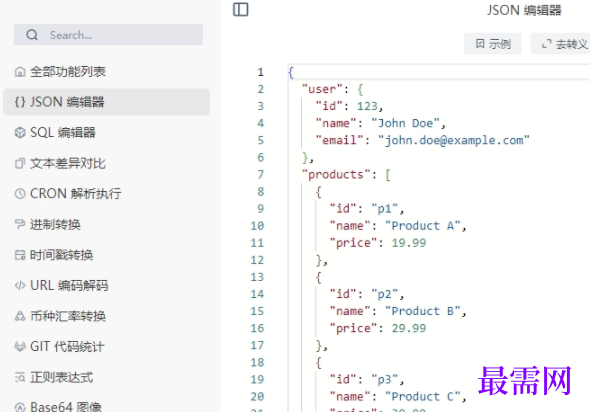Click the email value john.doe@example.com

[454, 140]
